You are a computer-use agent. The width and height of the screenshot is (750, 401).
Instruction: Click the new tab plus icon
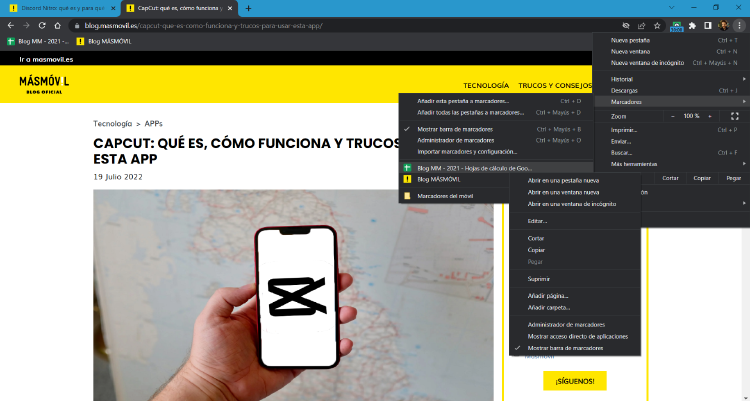pos(248,8)
